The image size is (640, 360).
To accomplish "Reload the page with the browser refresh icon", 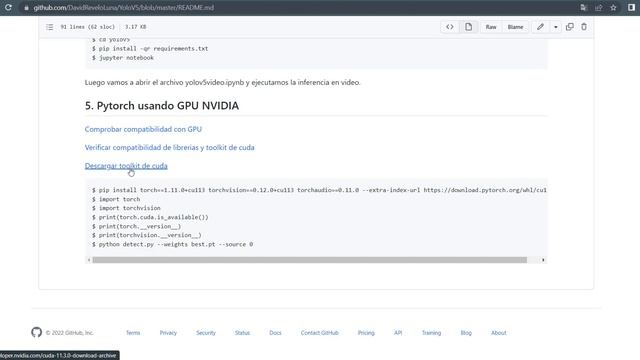I will pyautogui.click(x=8, y=7).
